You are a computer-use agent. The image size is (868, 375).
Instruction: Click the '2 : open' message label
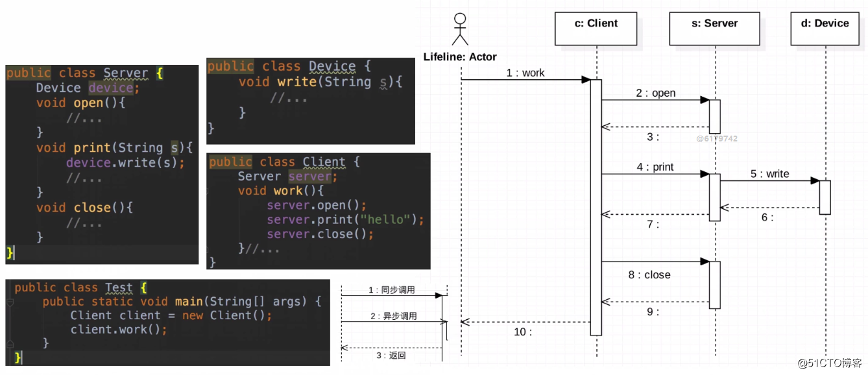click(x=656, y=93)
